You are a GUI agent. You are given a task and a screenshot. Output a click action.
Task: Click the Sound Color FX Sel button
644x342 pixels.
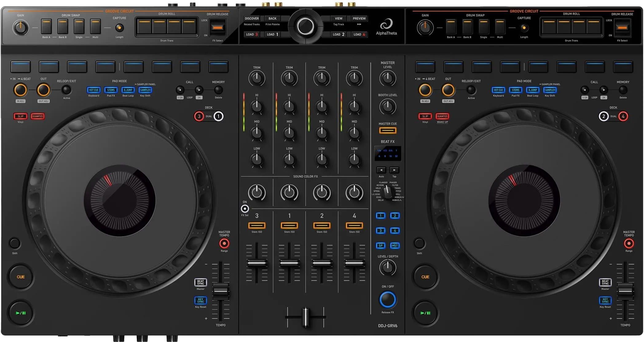[245, 209]
